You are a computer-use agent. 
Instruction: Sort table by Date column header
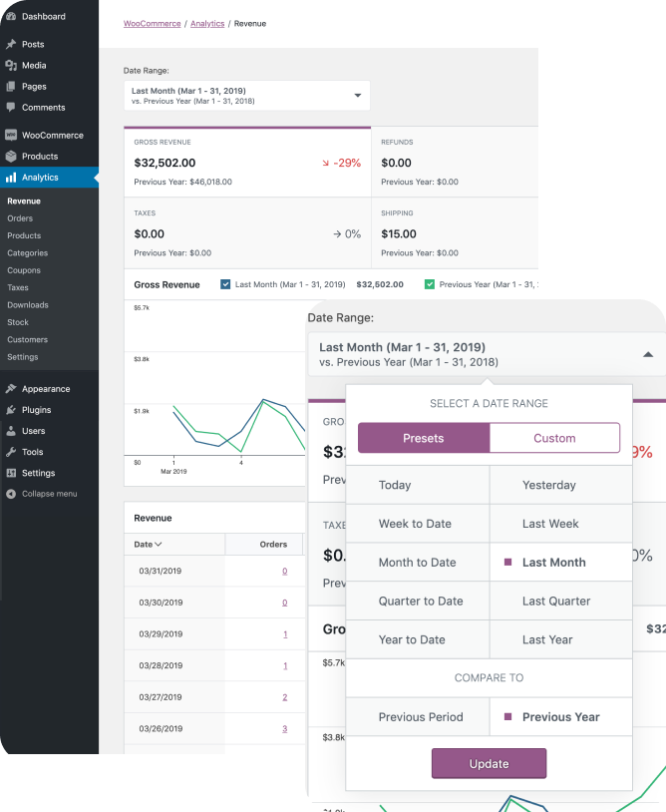point(148,545)
